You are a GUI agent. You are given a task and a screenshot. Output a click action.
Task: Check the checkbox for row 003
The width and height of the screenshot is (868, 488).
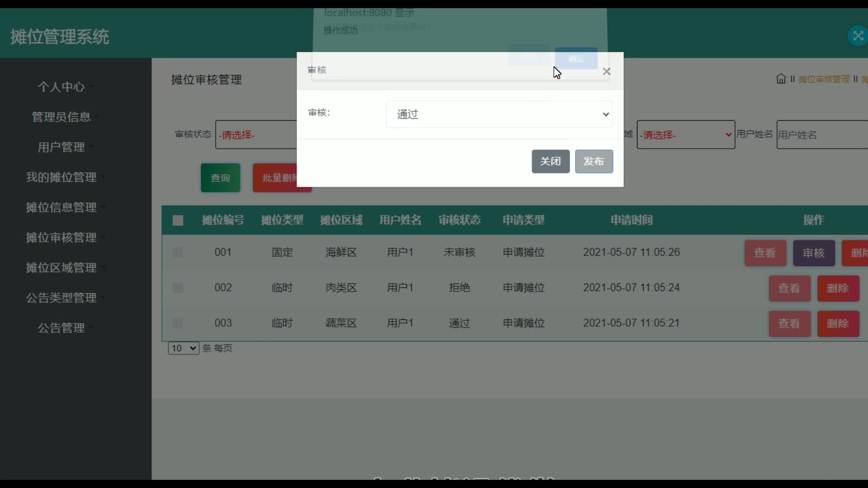[178, 324]
